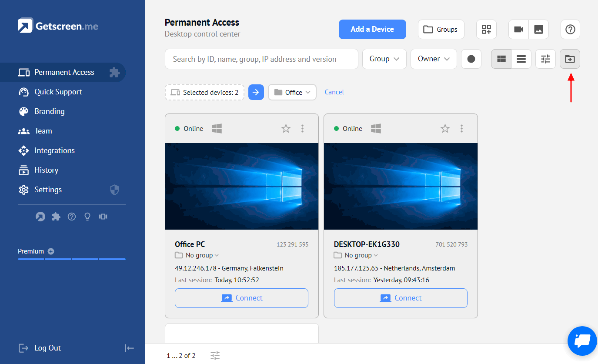Open the Groups button
This screenshot has width=598, height=364.
pyautogui.click(x=441, y=30)
